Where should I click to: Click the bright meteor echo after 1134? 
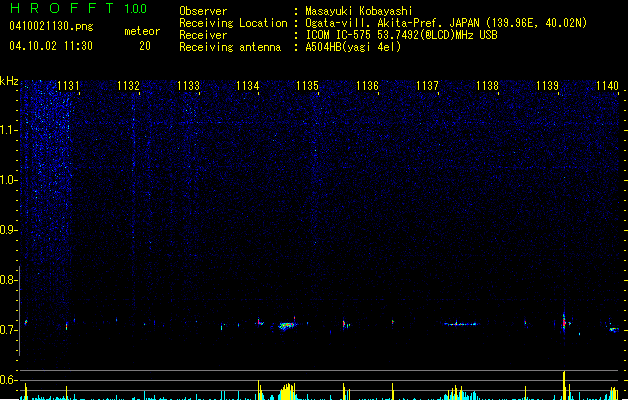tap(286, 325)
